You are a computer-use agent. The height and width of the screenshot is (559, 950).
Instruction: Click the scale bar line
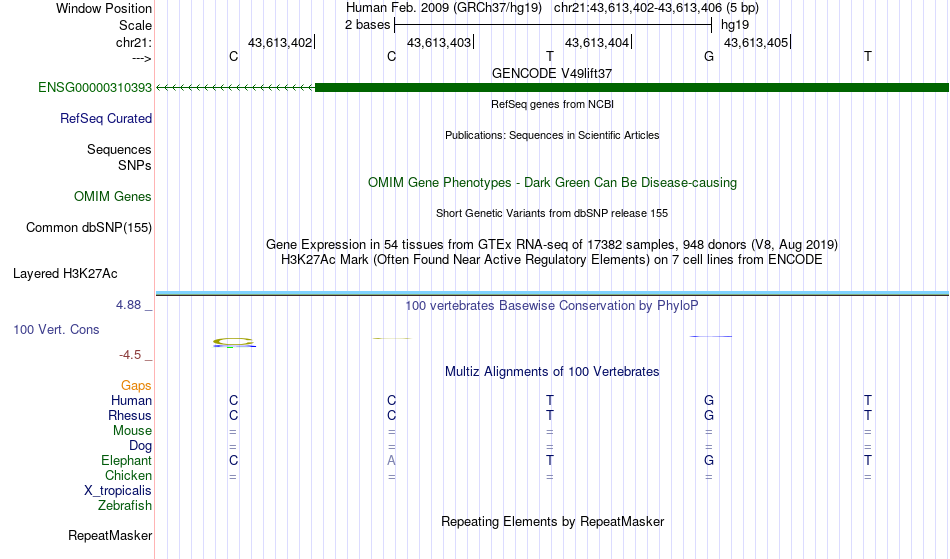(x=553, y=25)
